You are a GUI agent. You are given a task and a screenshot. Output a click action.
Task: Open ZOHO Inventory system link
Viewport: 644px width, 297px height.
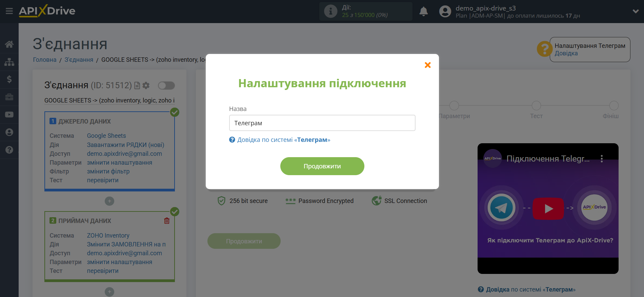[x=108, y=236]
